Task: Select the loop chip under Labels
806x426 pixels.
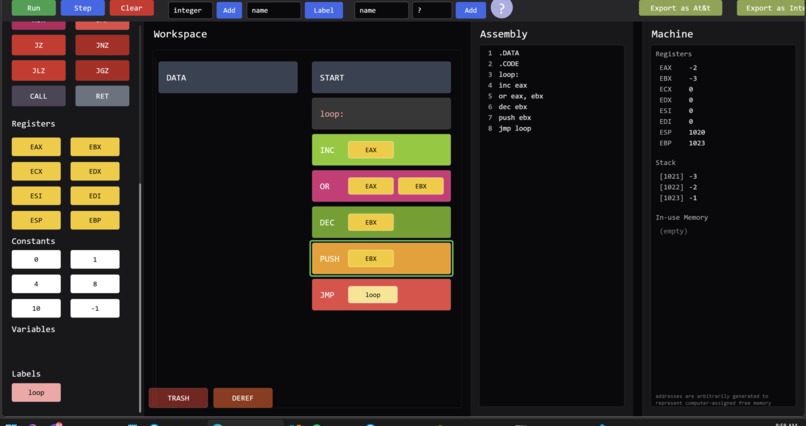Action: click(x=36, y=393)
